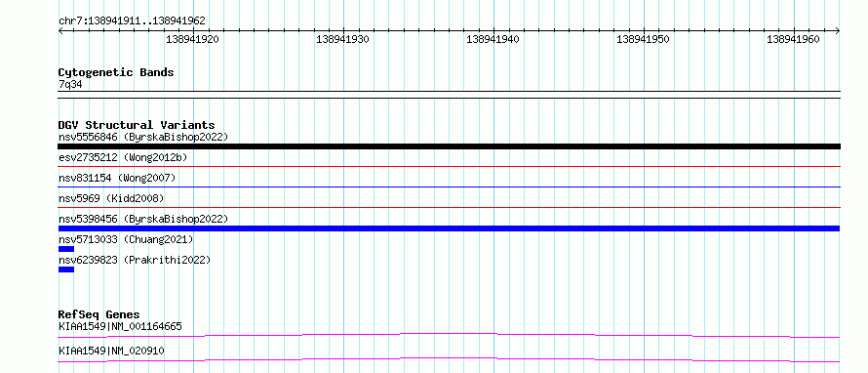Click the red line of variant nsv5969

(x=449, y=207)
